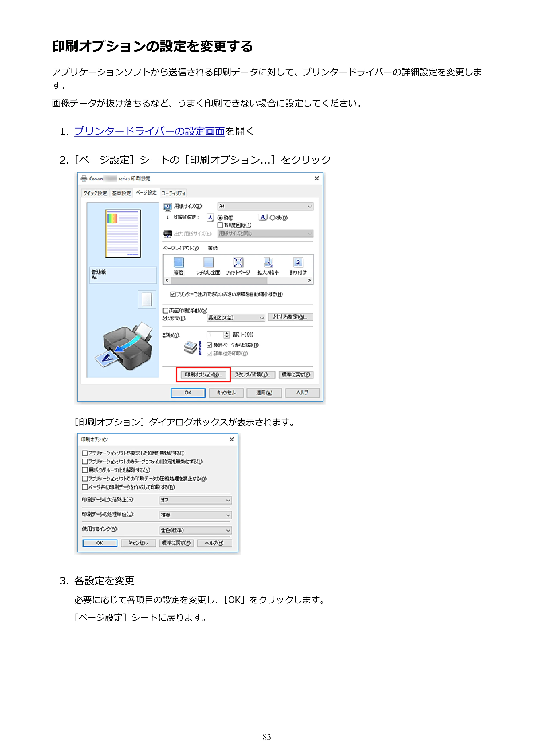Open the とじ方向 長辺とじ(左) dropdown
534x756 pixels.
(236, 317)
